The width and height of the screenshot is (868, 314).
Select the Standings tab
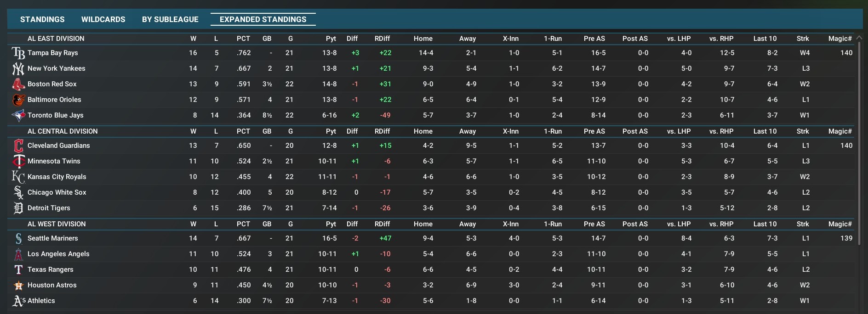click(x=42, y=19)
